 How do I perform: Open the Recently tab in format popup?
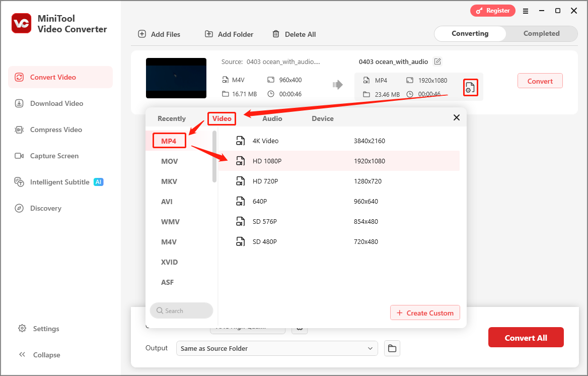click(x=172, y=118)
